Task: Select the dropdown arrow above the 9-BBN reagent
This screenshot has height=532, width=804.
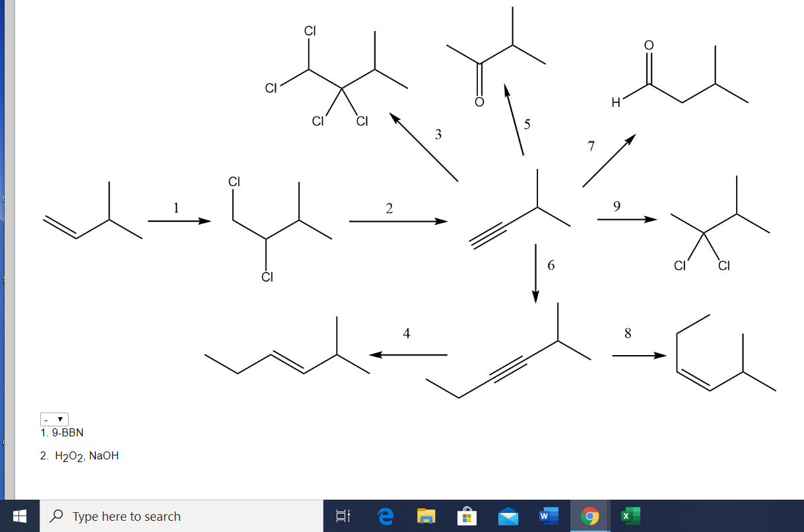Action: click(x=61, y=418)
